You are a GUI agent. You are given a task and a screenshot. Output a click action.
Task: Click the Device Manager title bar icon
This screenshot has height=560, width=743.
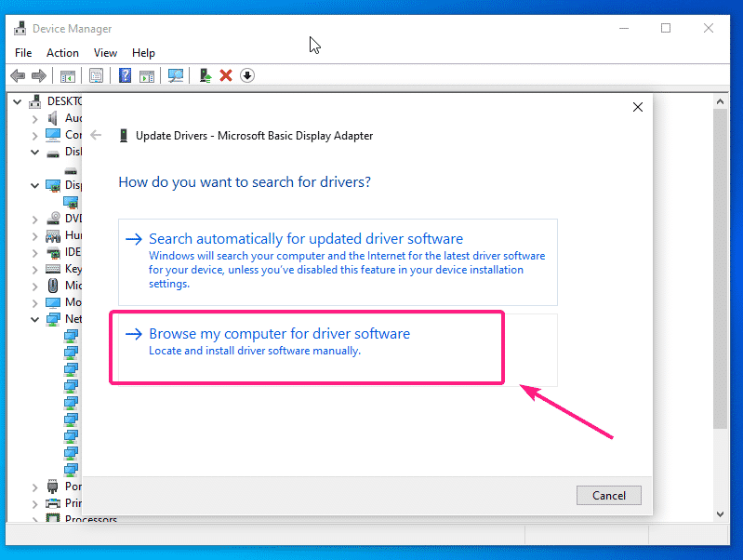coord(20,29)
